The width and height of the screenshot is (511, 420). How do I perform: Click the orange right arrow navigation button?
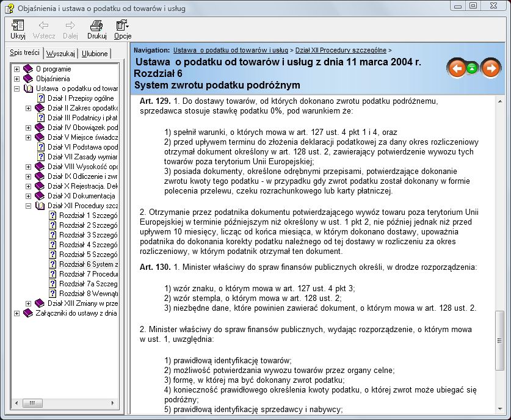[490, 68]
